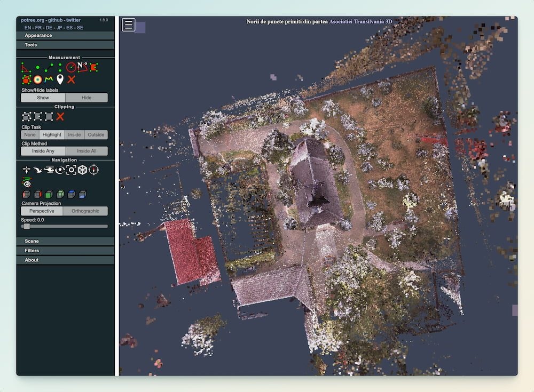Select the camera animation eye icon
Screen dimensions: 534x392
tap(26, 183)
